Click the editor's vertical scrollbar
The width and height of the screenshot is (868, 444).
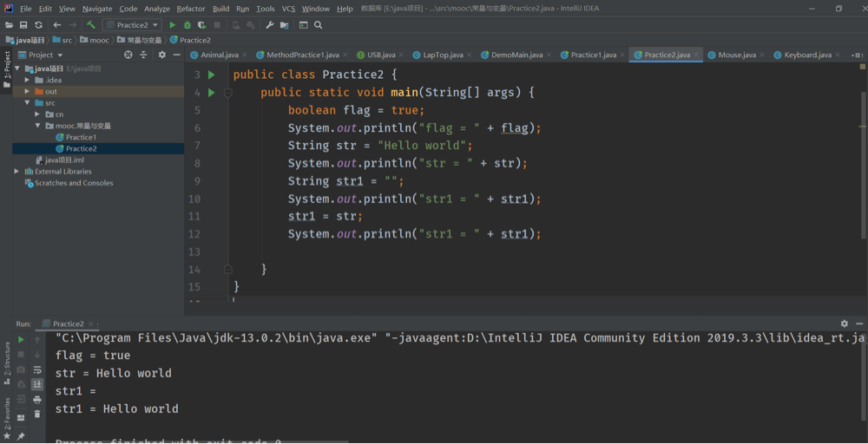tap(863, 165)
